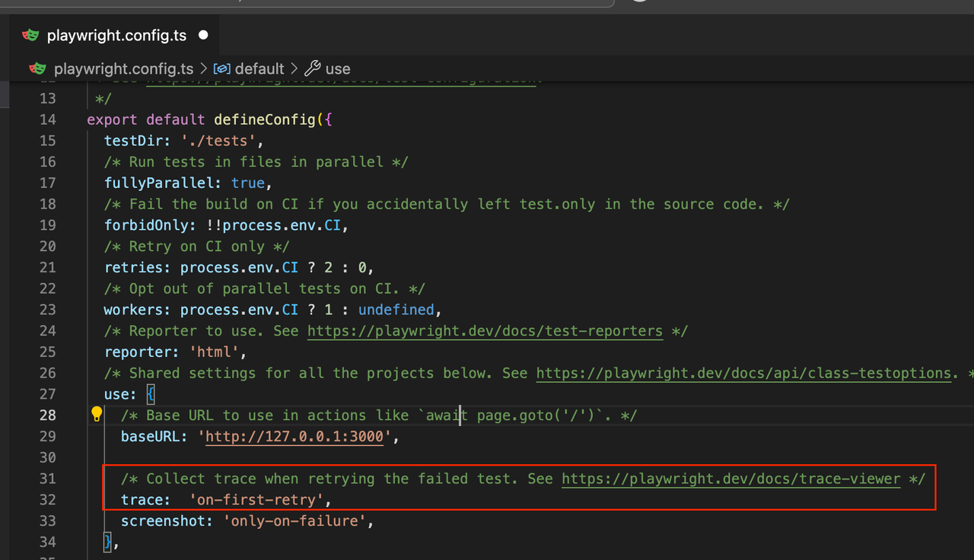Click the 'true' value on line 17
Image resolution: width=974 pixels, height=560 pixels.
(x=248, y=183)
